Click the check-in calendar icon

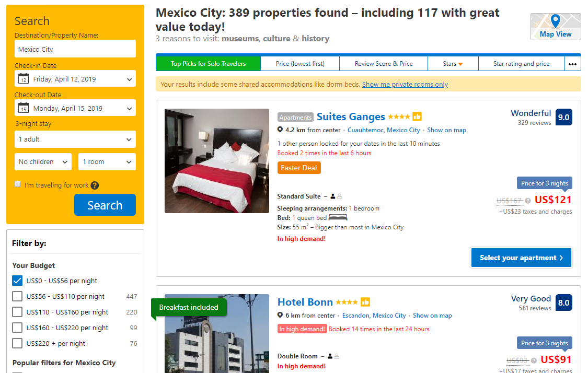(x=23, y=79)
